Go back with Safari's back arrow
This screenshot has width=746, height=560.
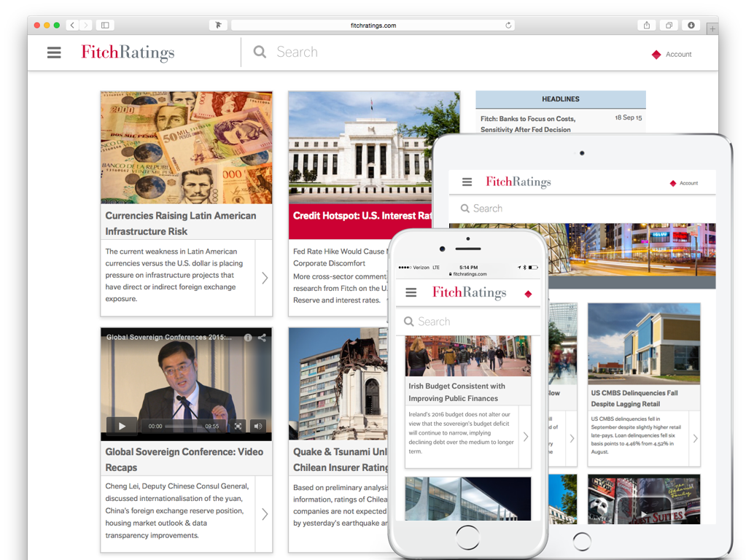pos(72,26)
